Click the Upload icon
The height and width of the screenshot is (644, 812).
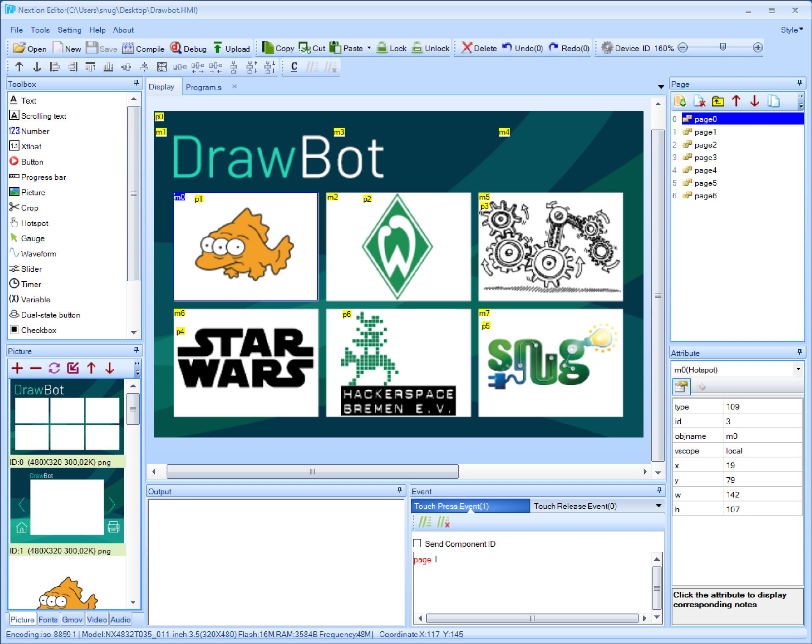231,48
